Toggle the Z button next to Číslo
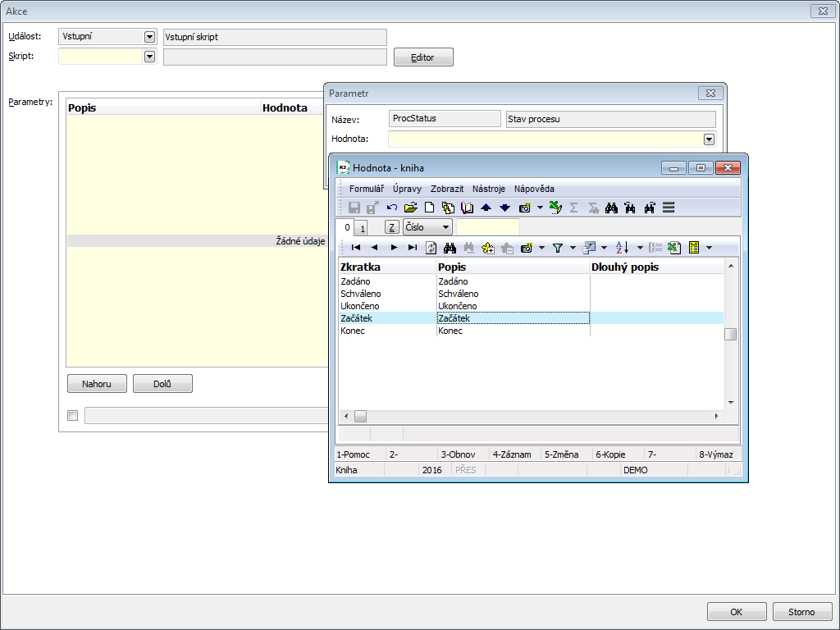 [392, 227]
